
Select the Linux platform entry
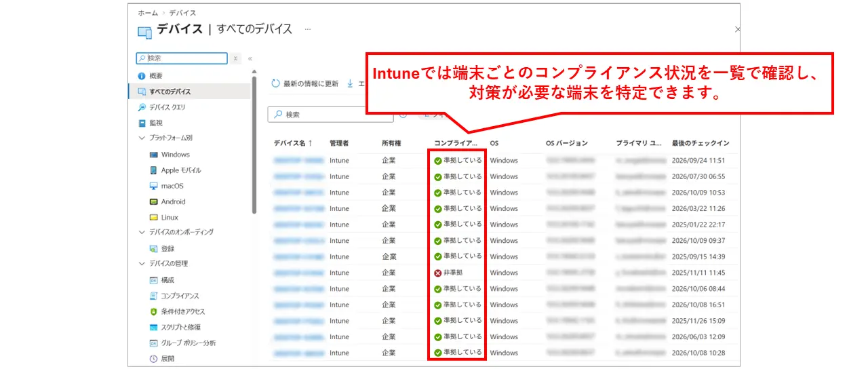(x=170, y=217)
